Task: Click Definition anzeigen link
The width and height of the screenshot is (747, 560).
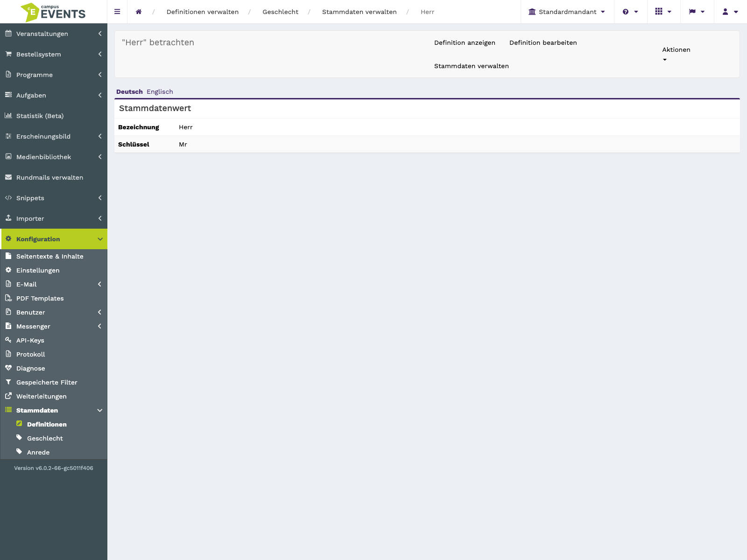Action: pyautogui.click(x=465, y=42)
